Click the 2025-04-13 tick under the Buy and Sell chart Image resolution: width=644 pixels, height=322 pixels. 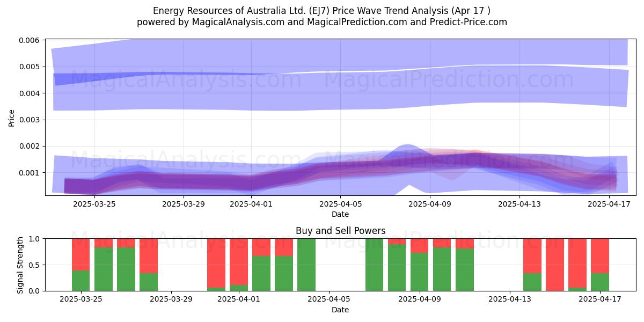(509, 299)
